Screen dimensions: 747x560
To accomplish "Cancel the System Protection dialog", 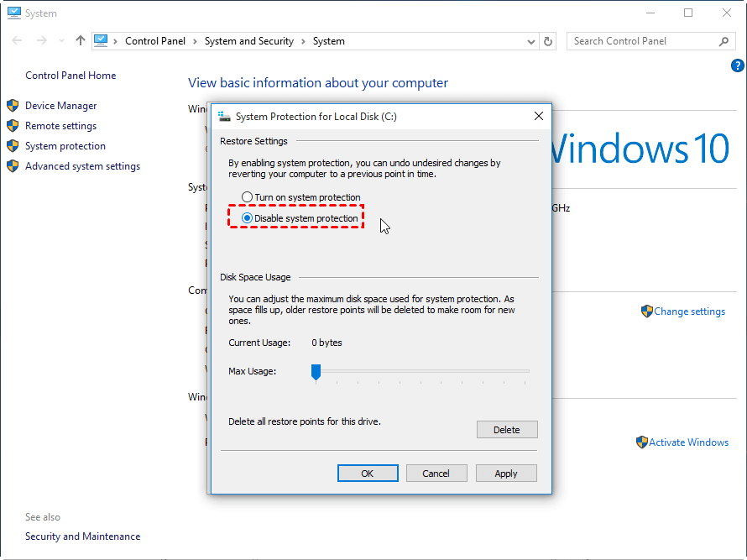I will coord(436,474).
